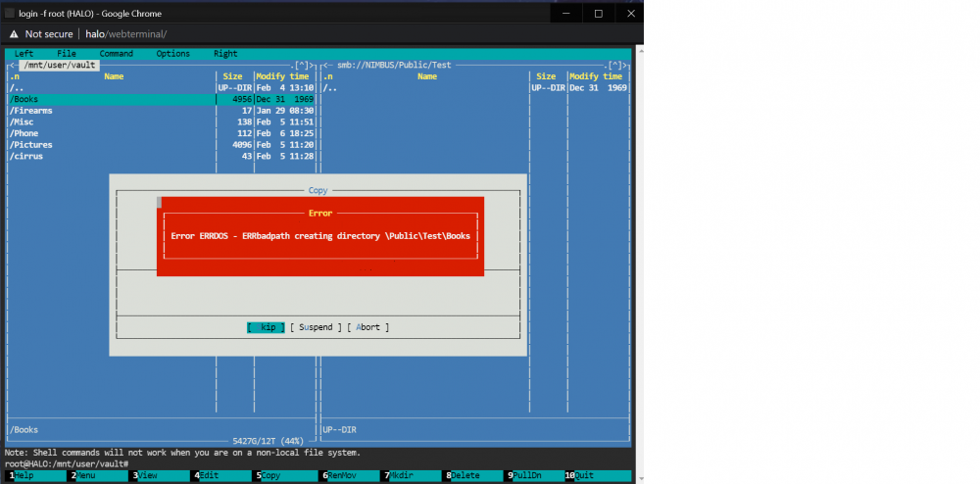This screenshot has height=484, width=980.
Task: Click the 9 PullDn function key
Action: tap(536, 476)
